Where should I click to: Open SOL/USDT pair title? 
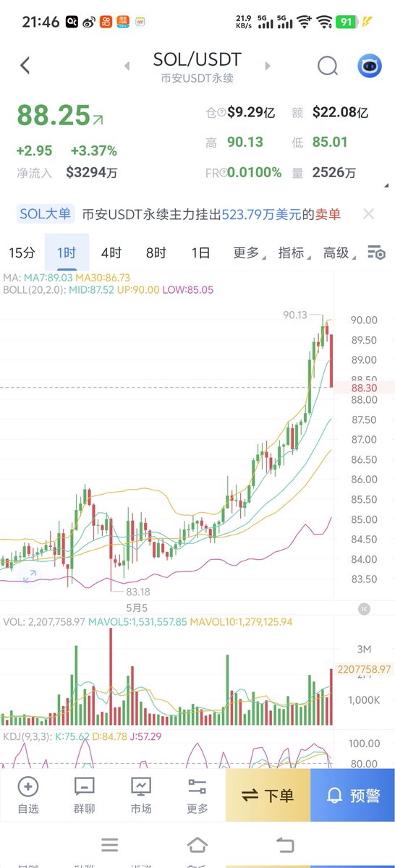[x=197, y=60]
